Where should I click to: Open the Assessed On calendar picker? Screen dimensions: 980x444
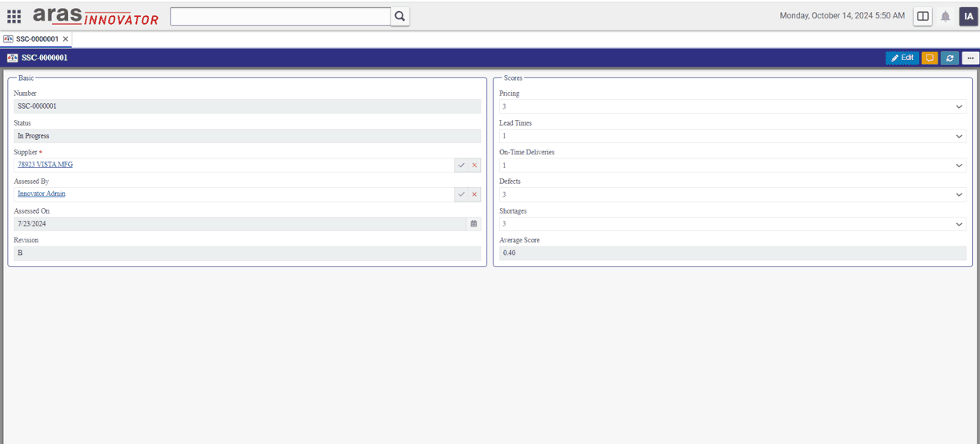(x=474, y=224)
